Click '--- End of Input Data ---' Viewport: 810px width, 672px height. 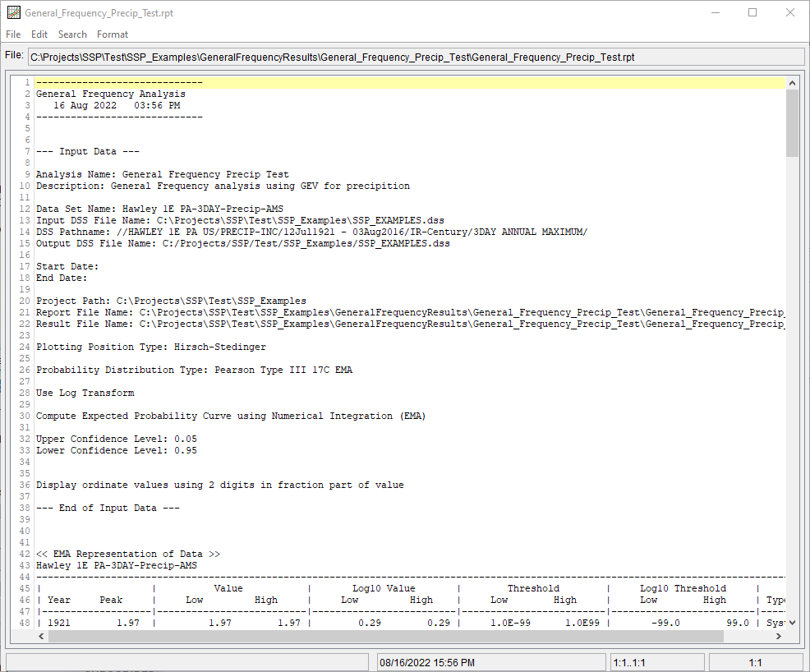point(108,509)
